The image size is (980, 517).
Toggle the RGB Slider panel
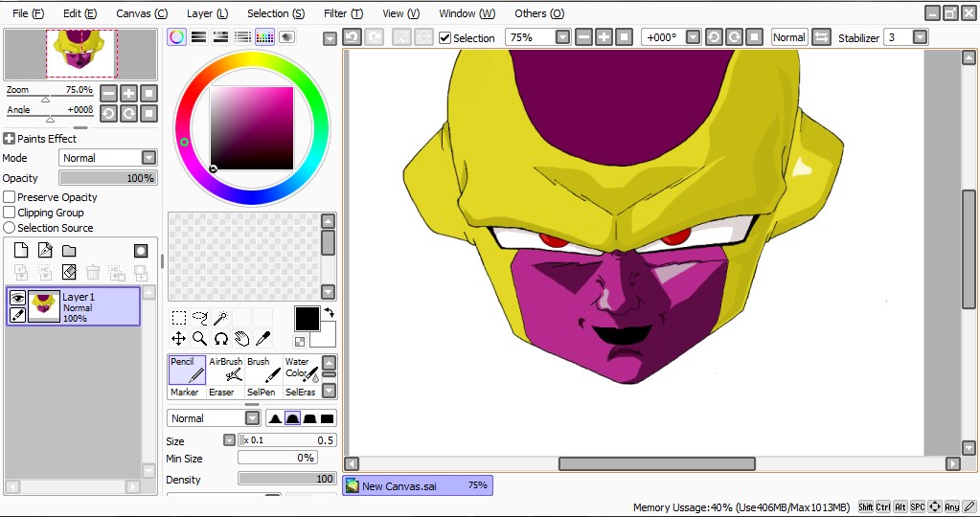click(x=198, y=36)
